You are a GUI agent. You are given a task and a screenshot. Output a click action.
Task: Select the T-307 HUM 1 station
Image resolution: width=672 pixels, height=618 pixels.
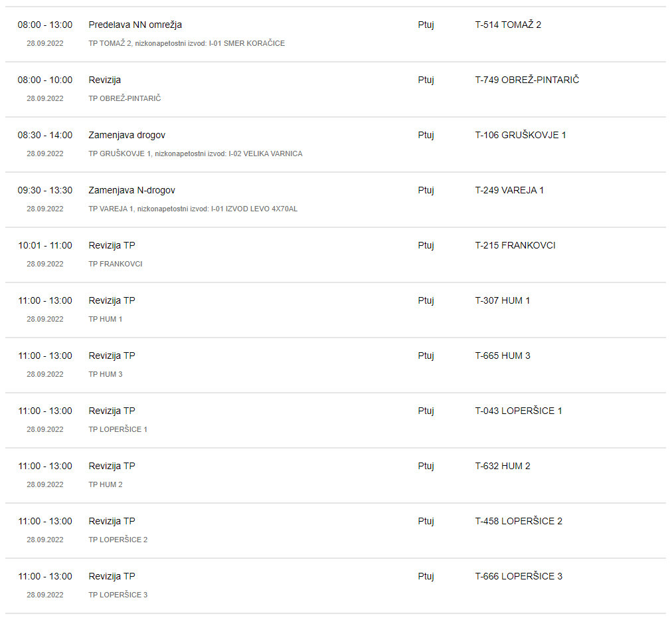click(502, 300)
